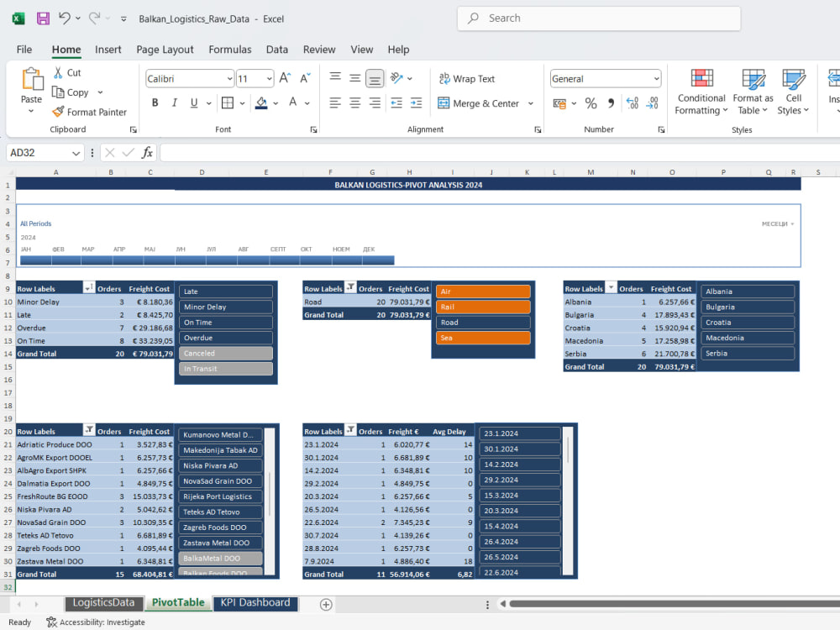Toggle the Canceled slicer item

pyautogui.click(x=225, y=354)
